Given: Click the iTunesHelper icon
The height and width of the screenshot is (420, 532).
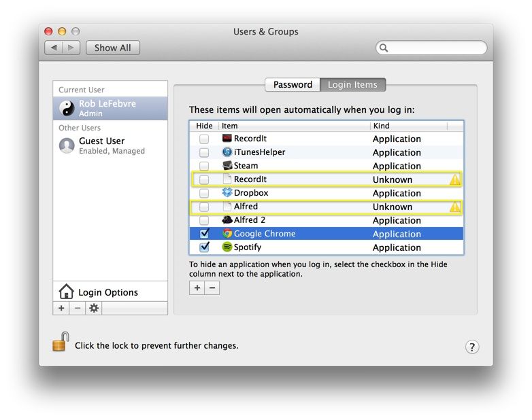Looking at the screenshot, I should [x=227, y=152].
